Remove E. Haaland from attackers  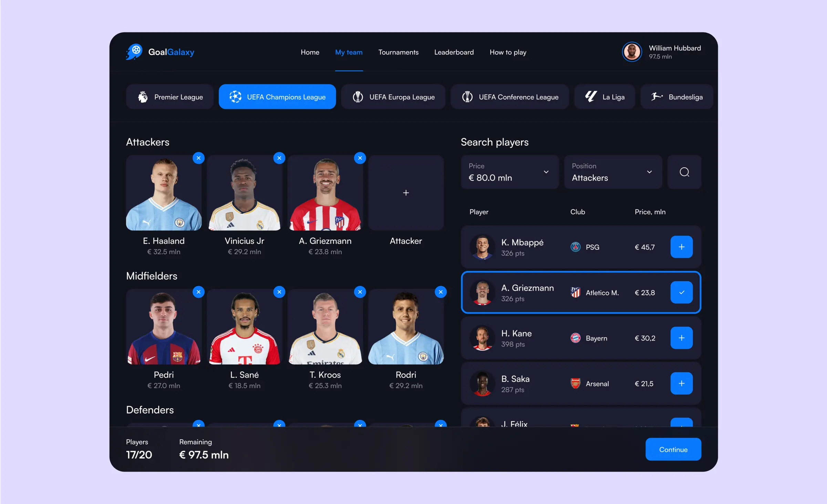(x=198, y=158)
